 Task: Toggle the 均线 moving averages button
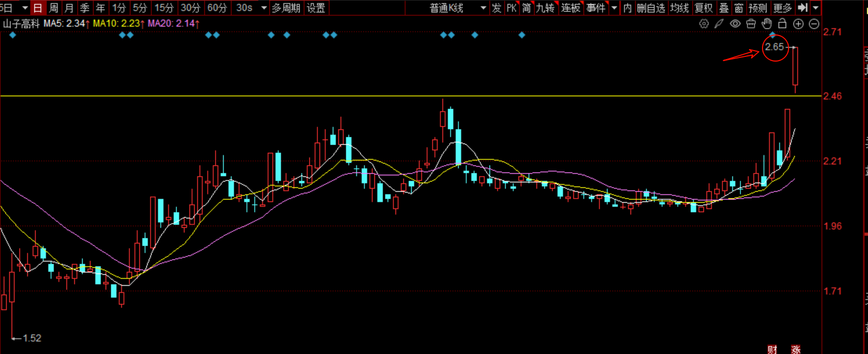click(x=679, y=8)
